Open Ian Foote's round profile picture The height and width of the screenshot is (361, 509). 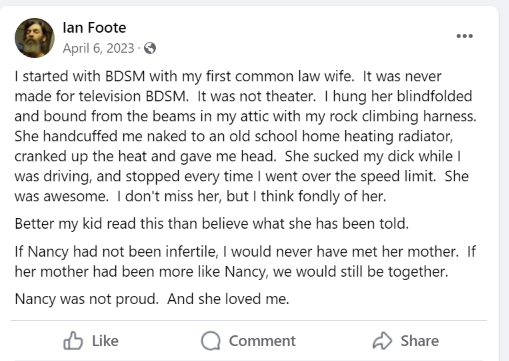click(35, 38)
